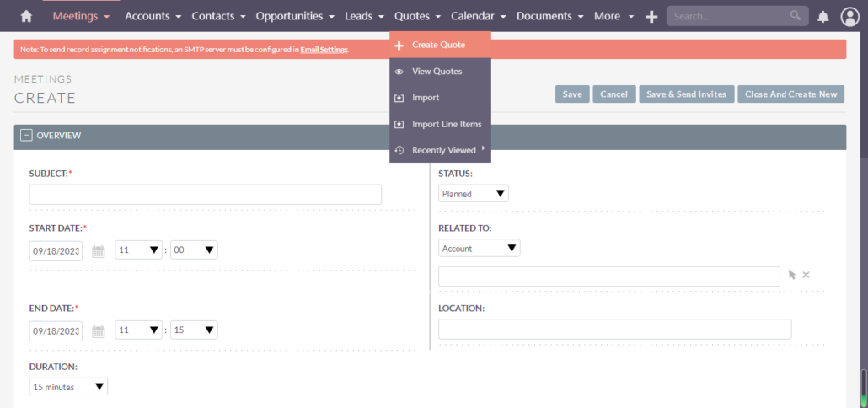Click into the Subject input field
The image size is (868, 408).
[205, 195]
